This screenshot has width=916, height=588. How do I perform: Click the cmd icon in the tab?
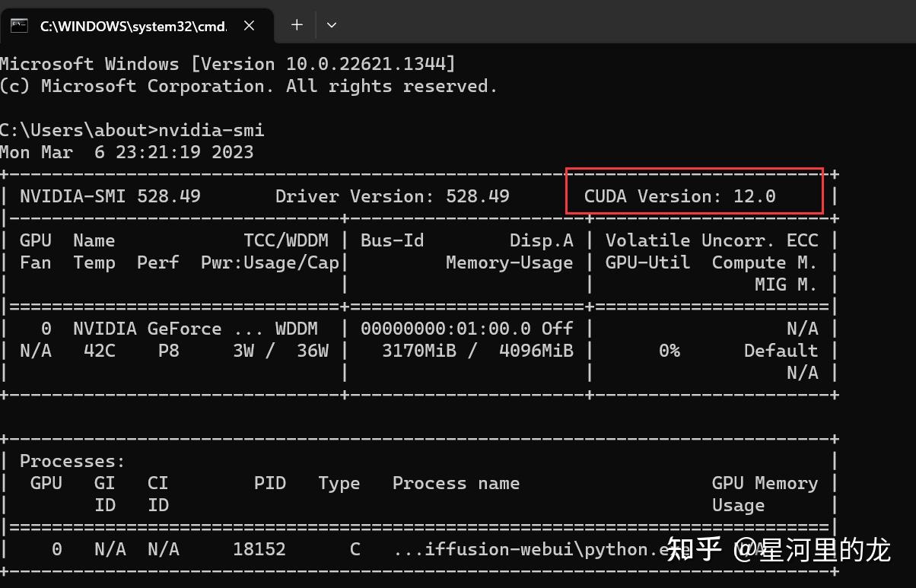(19, 25)
